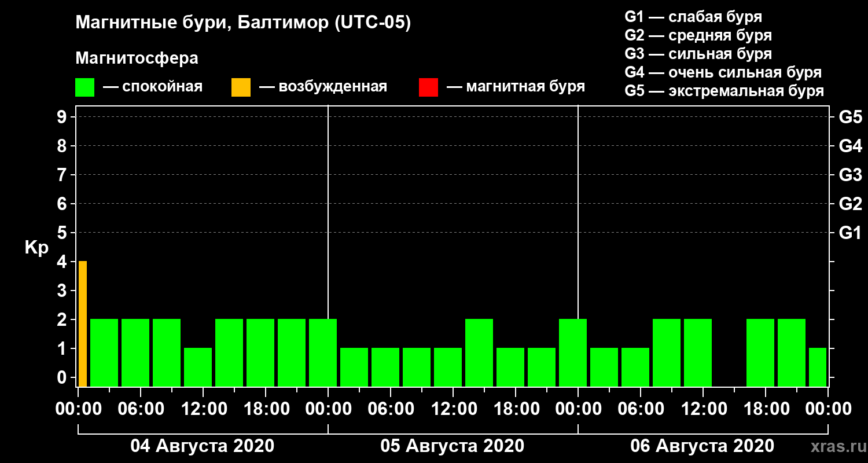Click the green 'спокойная' legend swatch
This screenshot has width=868, height=463.
pos(84,87)
